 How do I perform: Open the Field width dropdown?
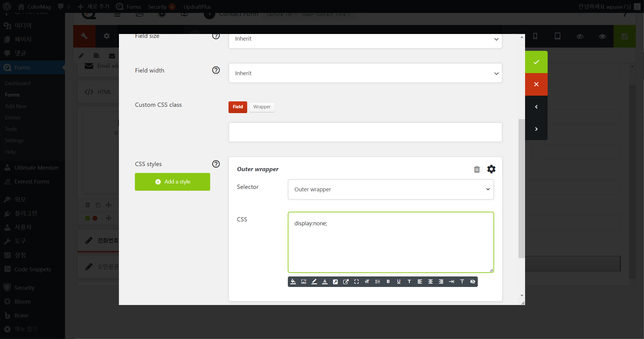coord(365,73)
